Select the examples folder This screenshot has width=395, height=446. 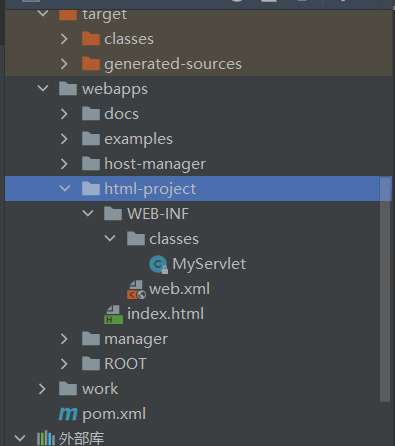pyautogui.click(x=138, y=139)
